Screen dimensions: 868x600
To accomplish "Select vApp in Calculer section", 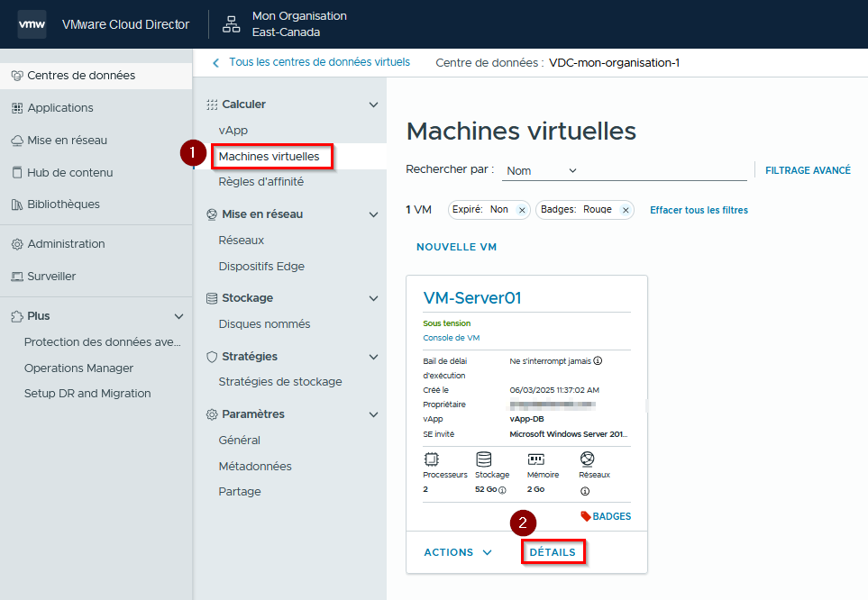I will point(233,131).
